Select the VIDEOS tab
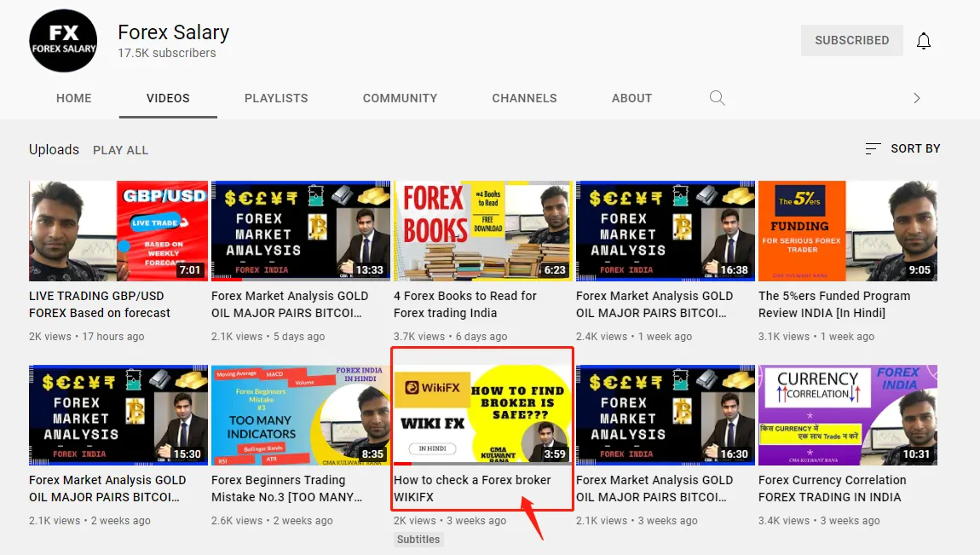 [168, 98]
